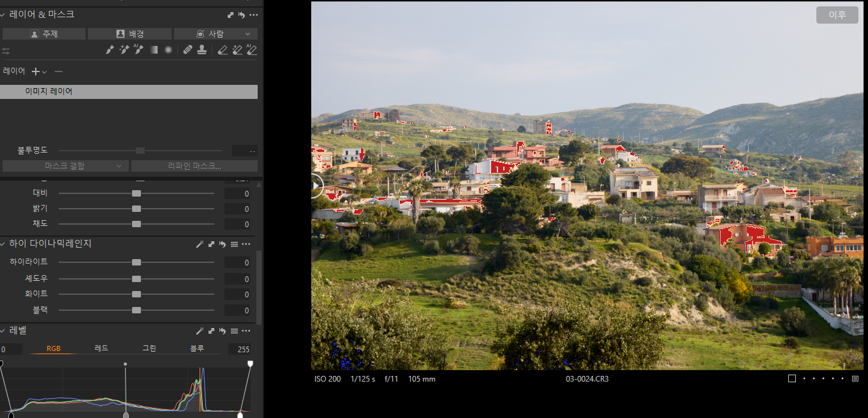Image resolution: width=868 pixels, height=418 pixels.
Task: Select the AI Eraser tool
Action: pyautogui.click(x=252, y=50)
